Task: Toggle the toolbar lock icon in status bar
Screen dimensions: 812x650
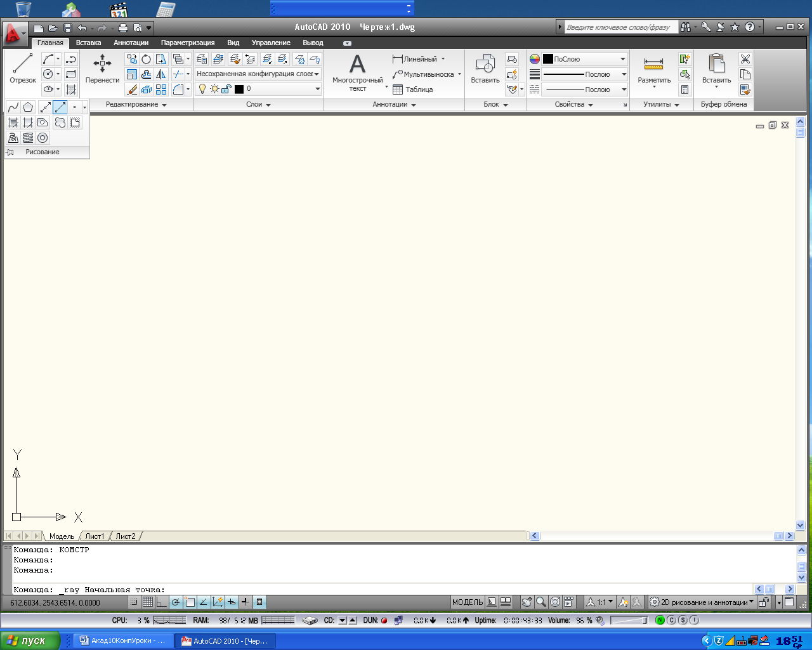Action: (x=764, y=602)
